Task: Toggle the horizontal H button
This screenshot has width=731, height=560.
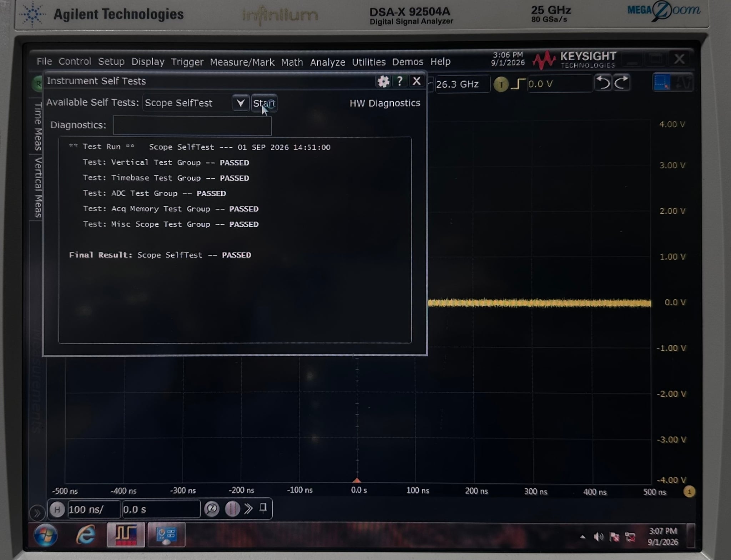Action: (x=57, y=509)
